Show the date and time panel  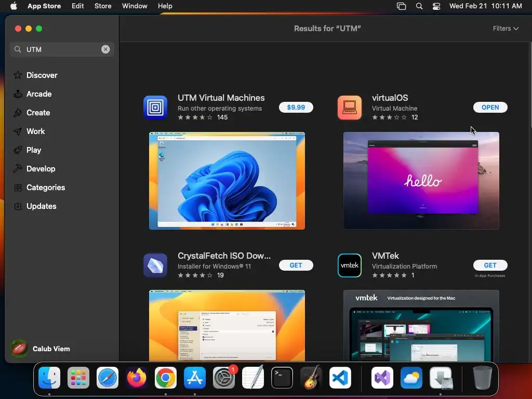click(x=486, y=6)
